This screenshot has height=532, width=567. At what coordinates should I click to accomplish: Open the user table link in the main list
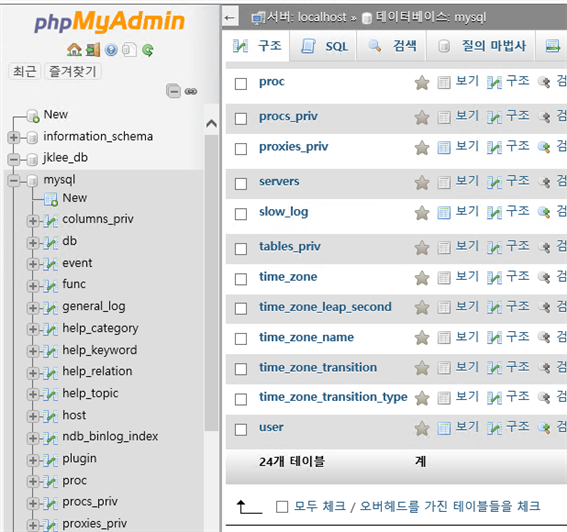(271, 427)
